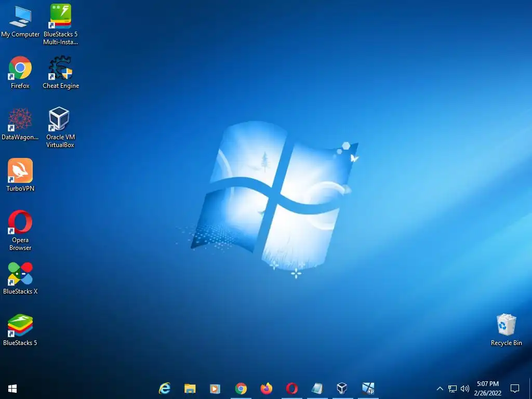Switch to Opera in the taskbar
Image resolution: width=532 pixels, height=399 pixels.
coord(292,389)
